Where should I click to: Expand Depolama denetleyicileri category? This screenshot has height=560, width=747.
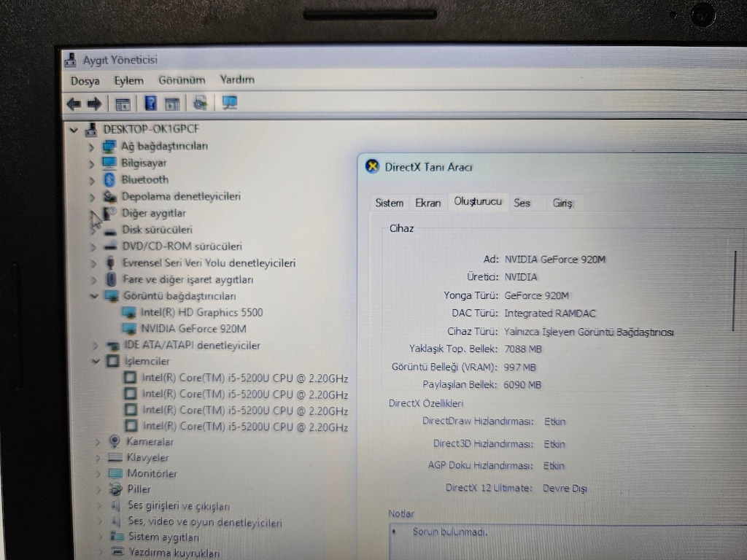(92, 197)
